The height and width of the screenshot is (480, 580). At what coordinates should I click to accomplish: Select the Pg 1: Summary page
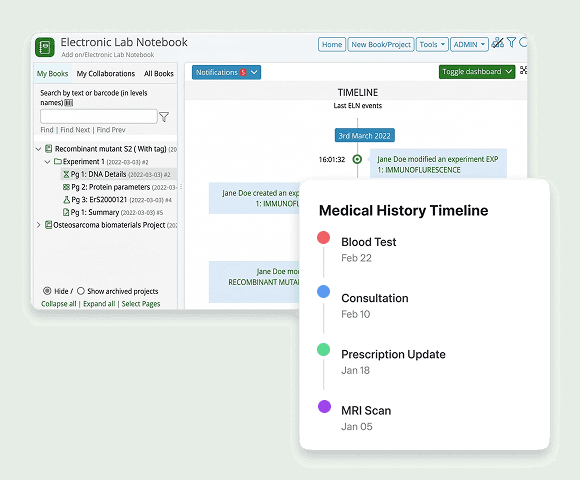click(x=113, y=212)
